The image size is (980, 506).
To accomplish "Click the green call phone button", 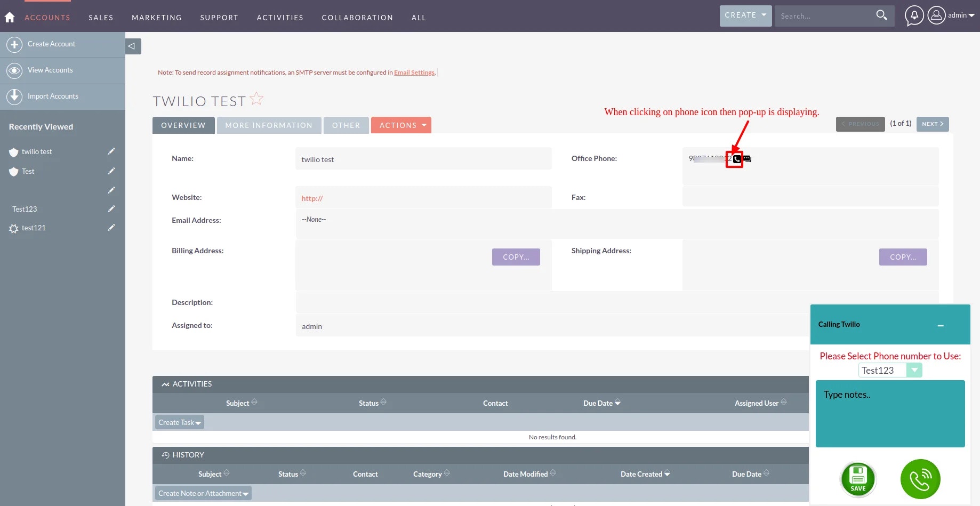I will [920, 479].
